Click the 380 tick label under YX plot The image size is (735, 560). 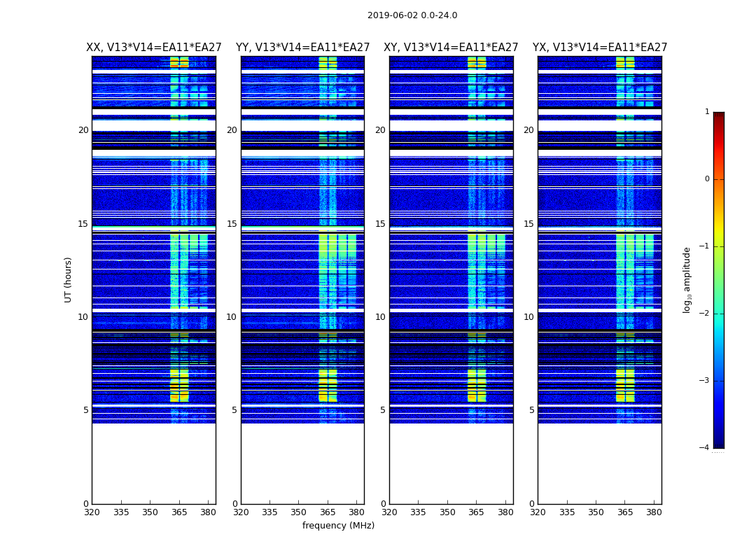click(654, 512)
